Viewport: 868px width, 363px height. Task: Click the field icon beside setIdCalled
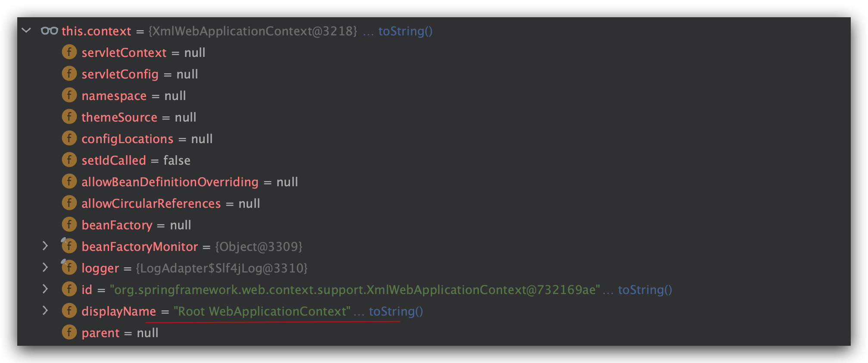tap(69, 160)
